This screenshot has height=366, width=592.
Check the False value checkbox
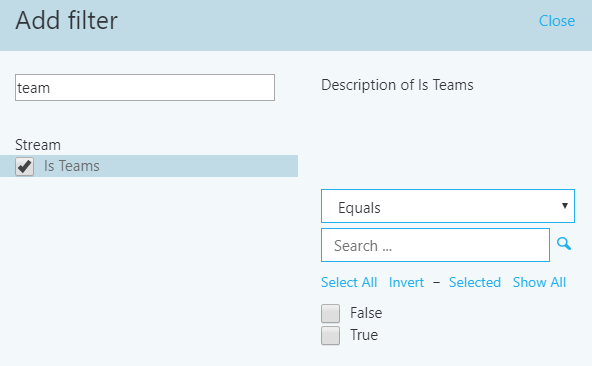coord(330,313)
